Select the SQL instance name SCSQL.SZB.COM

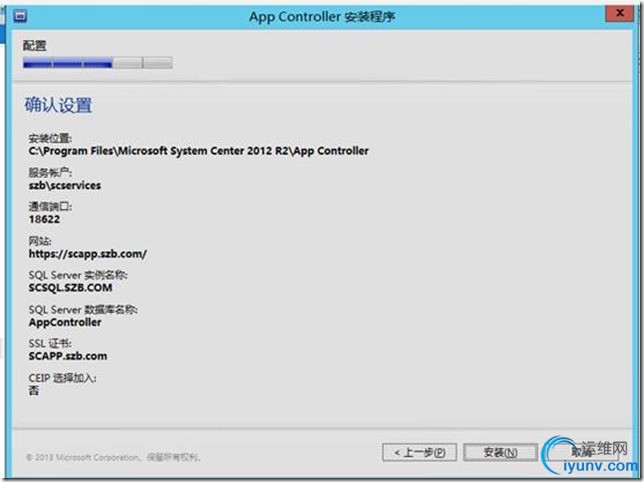tap(70, 288)
